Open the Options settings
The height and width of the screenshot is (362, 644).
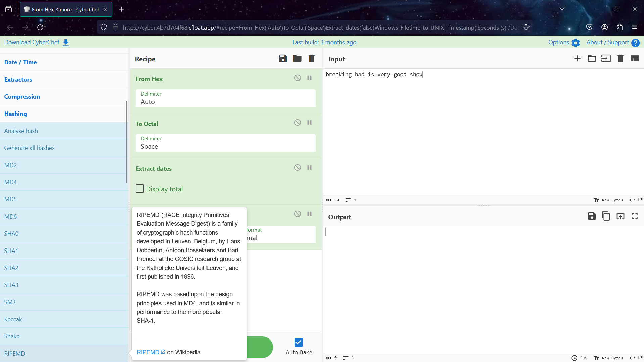[x=564, y=42]
